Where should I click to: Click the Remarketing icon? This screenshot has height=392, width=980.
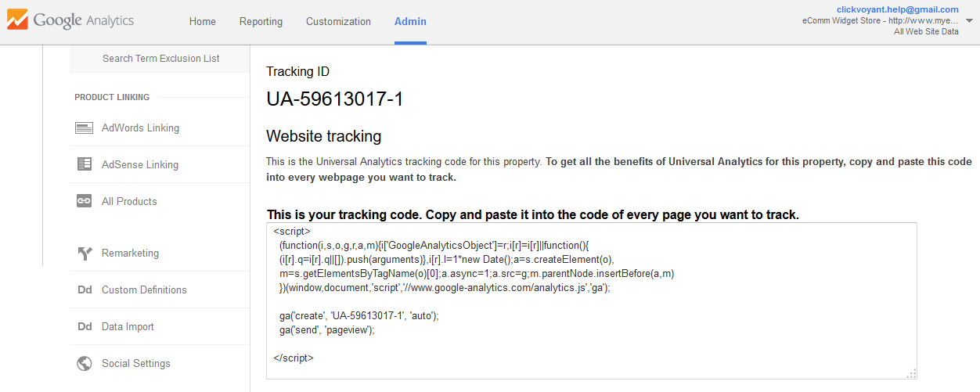(x=85, y=254)
